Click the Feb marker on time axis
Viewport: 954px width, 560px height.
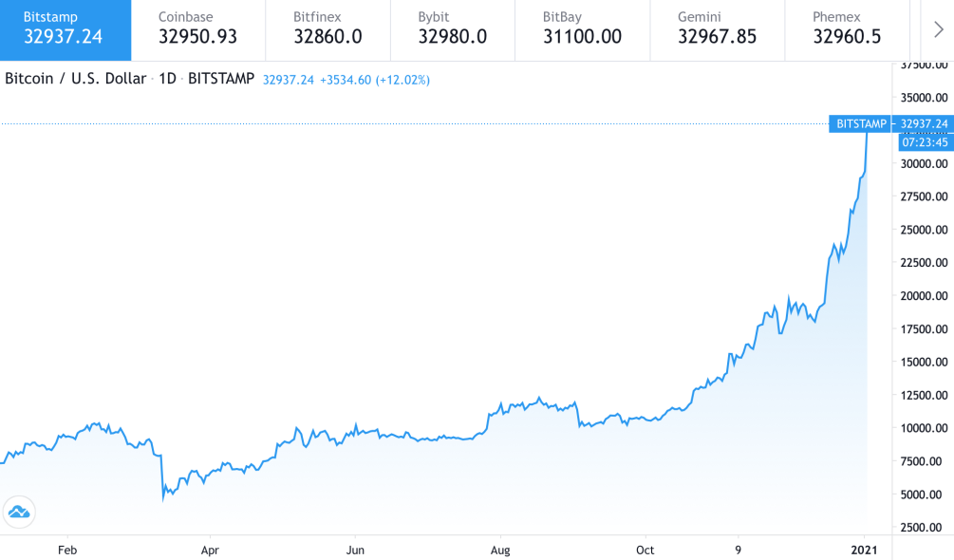tap(66, 550)
